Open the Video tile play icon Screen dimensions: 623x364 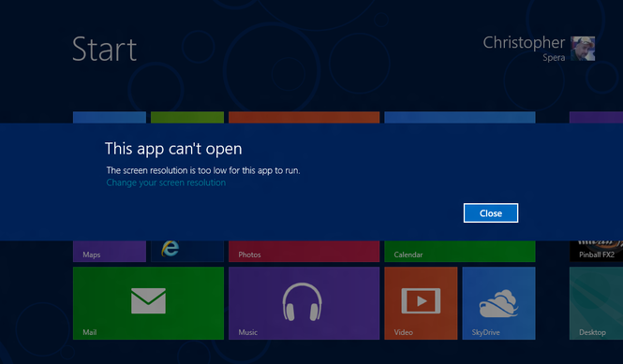tap(421, 301)
